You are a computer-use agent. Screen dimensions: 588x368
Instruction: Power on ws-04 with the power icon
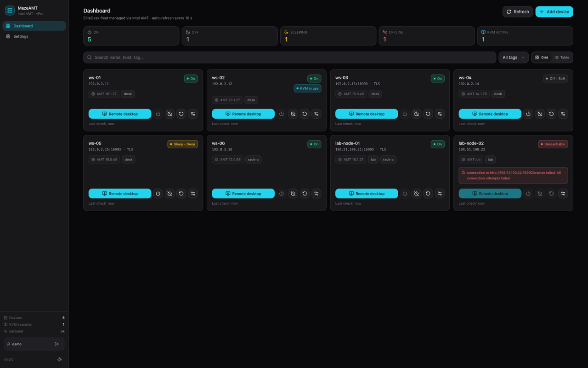[528, 114]
